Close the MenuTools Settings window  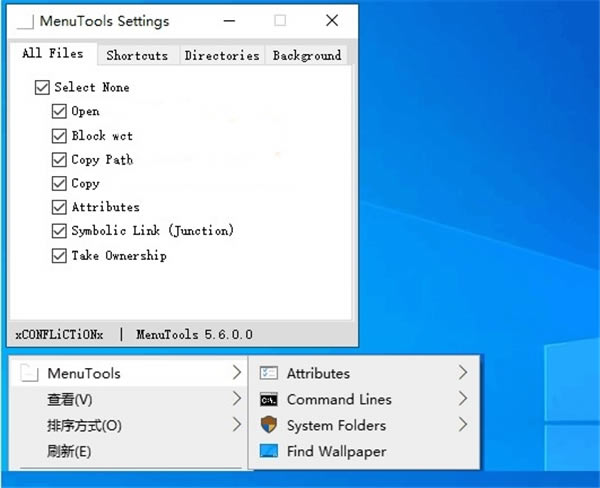pyautogui.click(x=332, y=21)
